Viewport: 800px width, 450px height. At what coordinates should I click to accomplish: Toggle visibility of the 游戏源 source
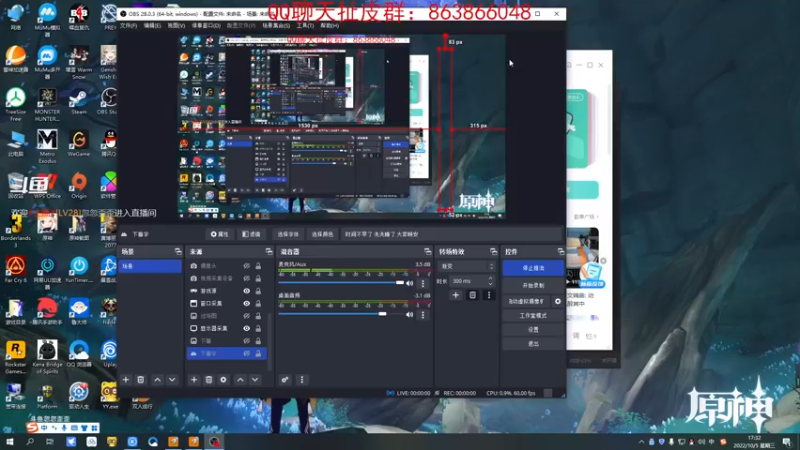[x=246, y=291]
